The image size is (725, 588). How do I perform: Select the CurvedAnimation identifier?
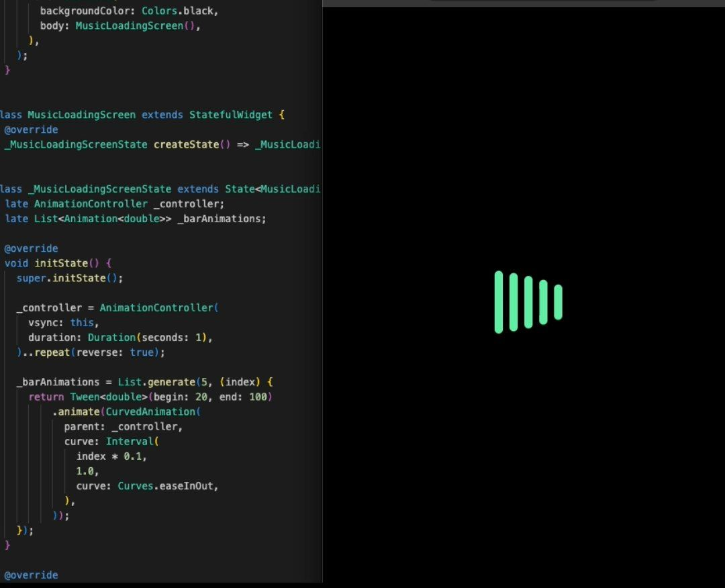(151, 411)
